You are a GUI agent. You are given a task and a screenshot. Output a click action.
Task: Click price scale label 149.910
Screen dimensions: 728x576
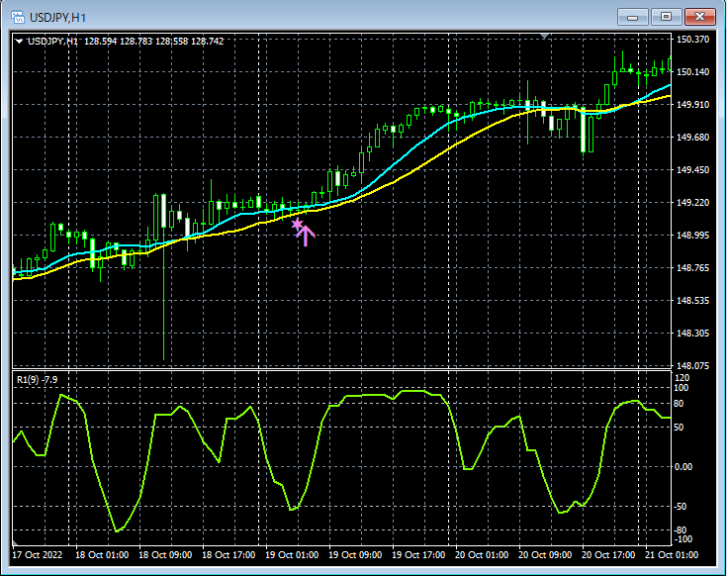[692, 105]
